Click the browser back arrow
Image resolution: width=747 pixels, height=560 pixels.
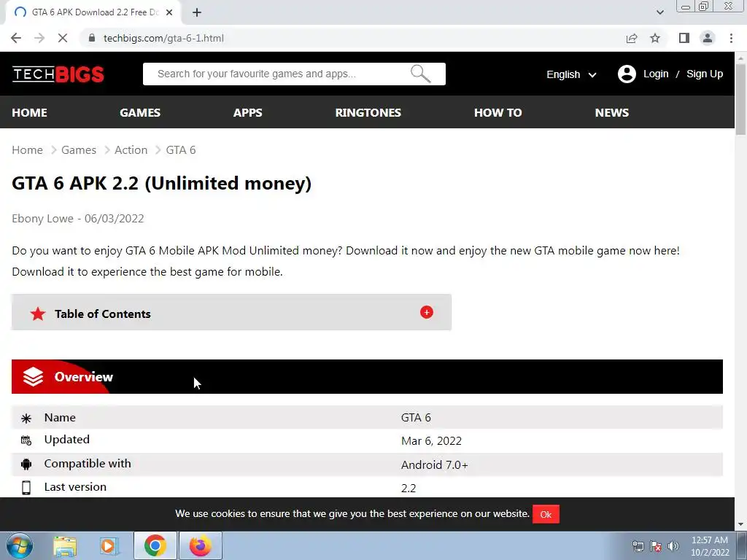click(x=16, y=38)
